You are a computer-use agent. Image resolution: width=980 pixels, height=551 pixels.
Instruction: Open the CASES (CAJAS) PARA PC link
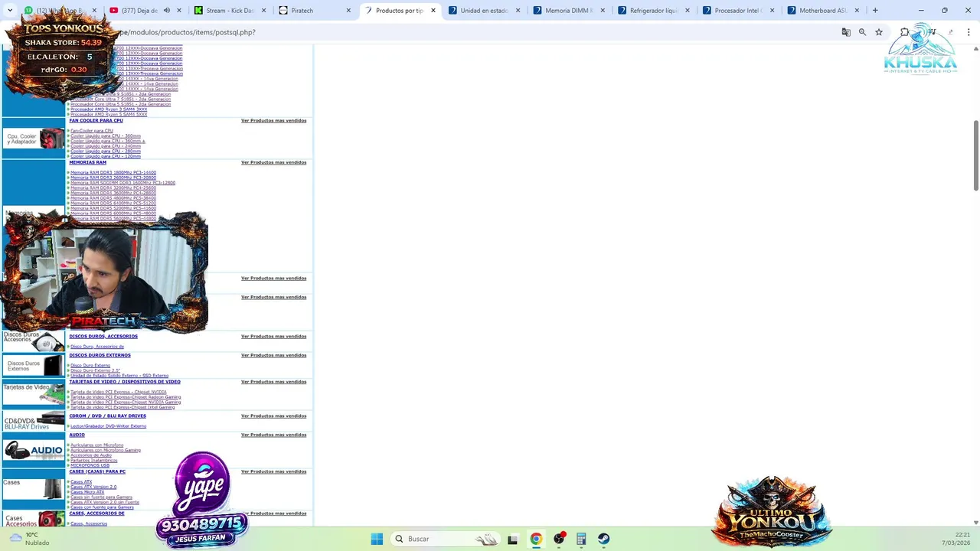[97, 471]
